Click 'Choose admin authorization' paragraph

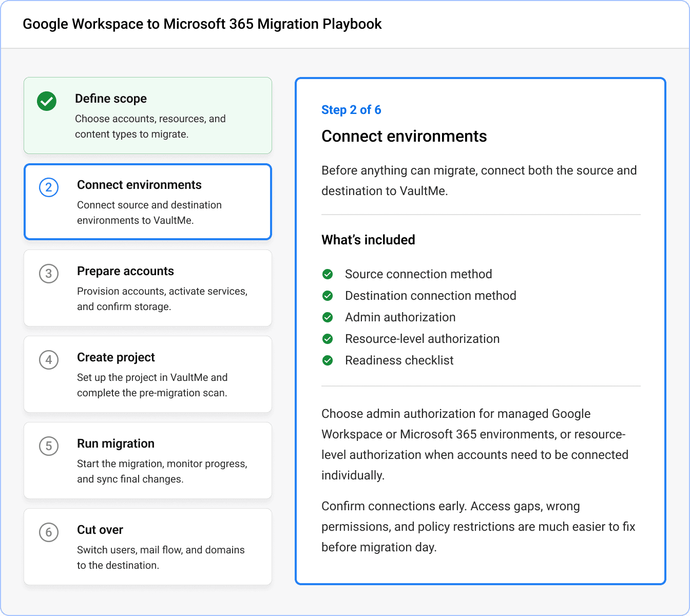[475, 445]
